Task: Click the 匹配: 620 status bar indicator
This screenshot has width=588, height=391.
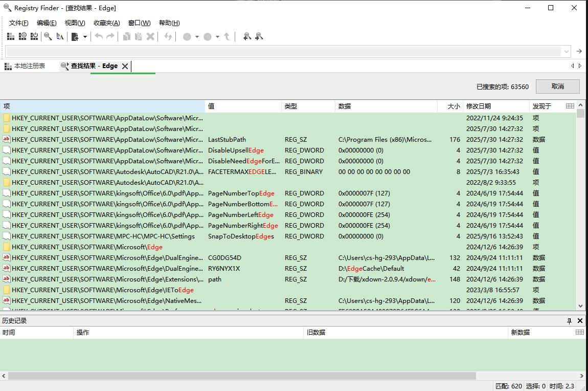Action: (x=508, y=386)
